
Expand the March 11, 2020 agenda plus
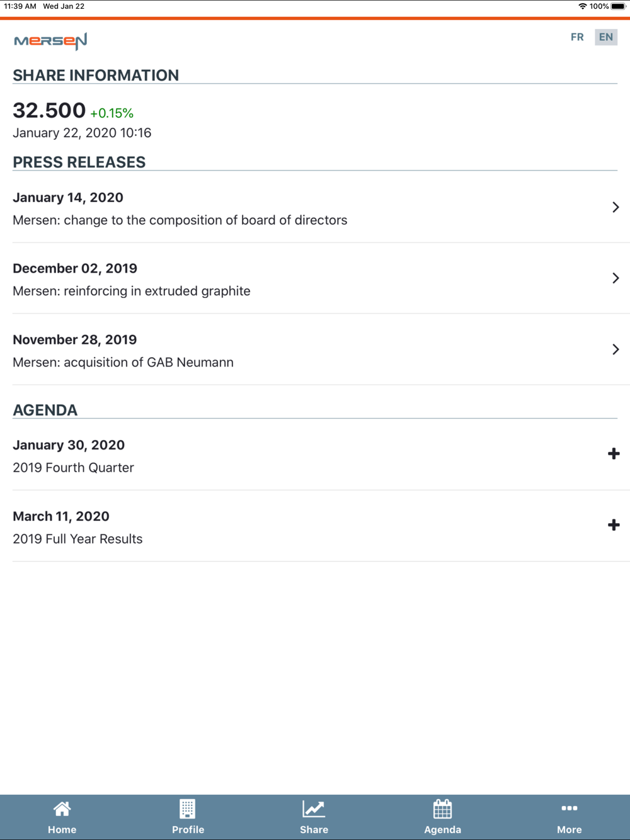tap(614, 525)
